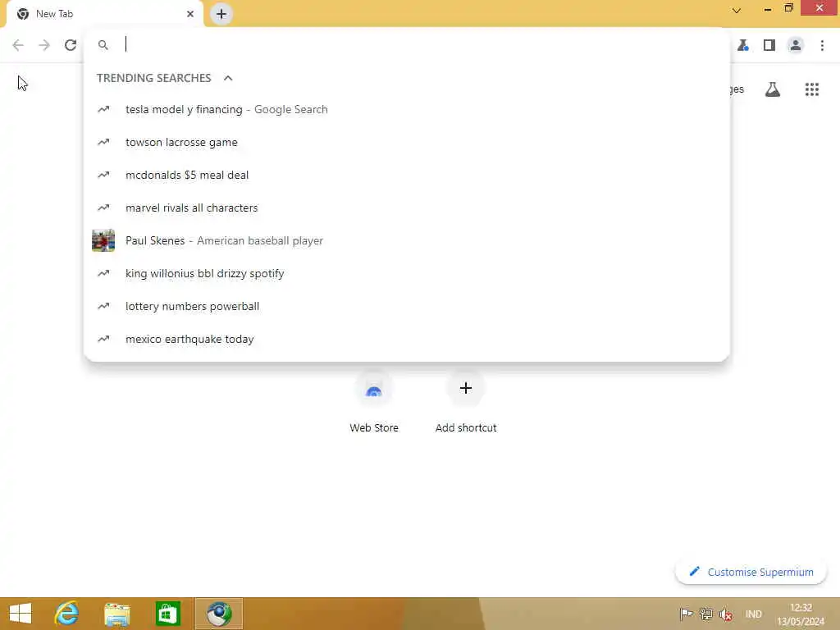The width and height of the screenshot is (840, 630).
Task: Select the Paul Skenes suggestion
Action: click(x=407, y=240)
